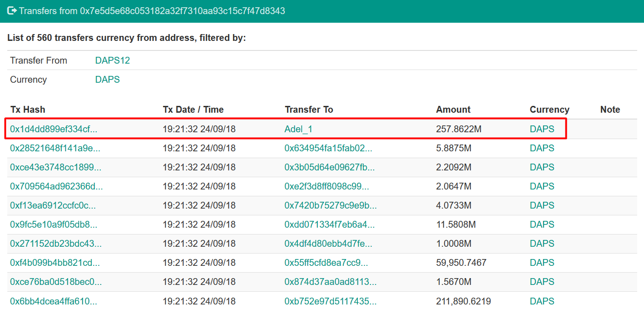This screenshot has width=644, height=324.
Task: Open recipient address 0x55ff5cfd8ea7cc9...
Action: 327,263
